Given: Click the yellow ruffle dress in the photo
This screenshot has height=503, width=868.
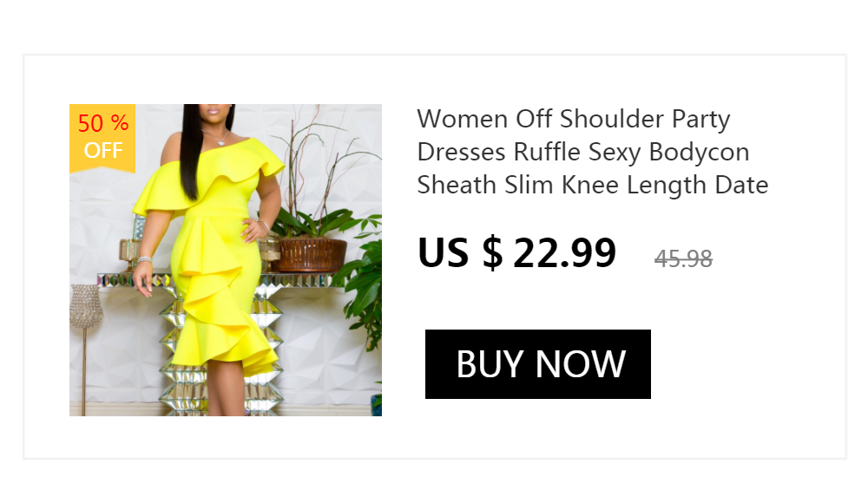Looking at the screenshot, I should pyautogui.click(x=216, y=255).
